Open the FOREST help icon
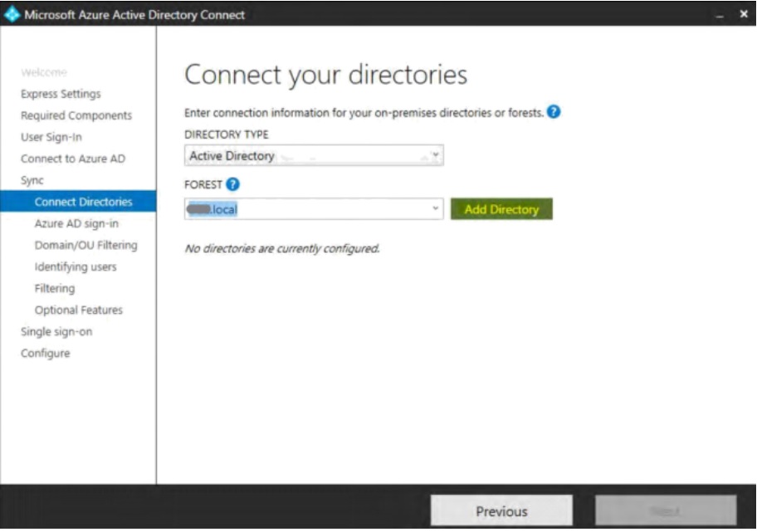This screenshot has height=532, width=757. click(232, 184)
